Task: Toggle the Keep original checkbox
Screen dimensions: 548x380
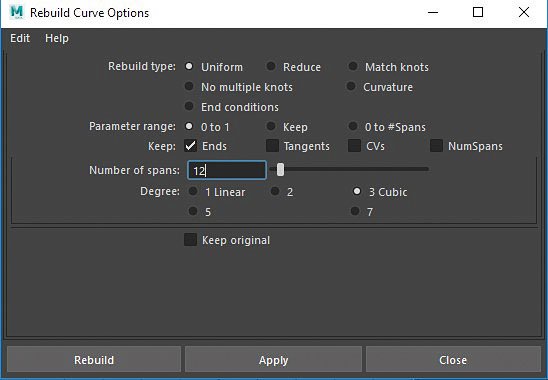Action: pyautogui.click(x=190, y=240)
